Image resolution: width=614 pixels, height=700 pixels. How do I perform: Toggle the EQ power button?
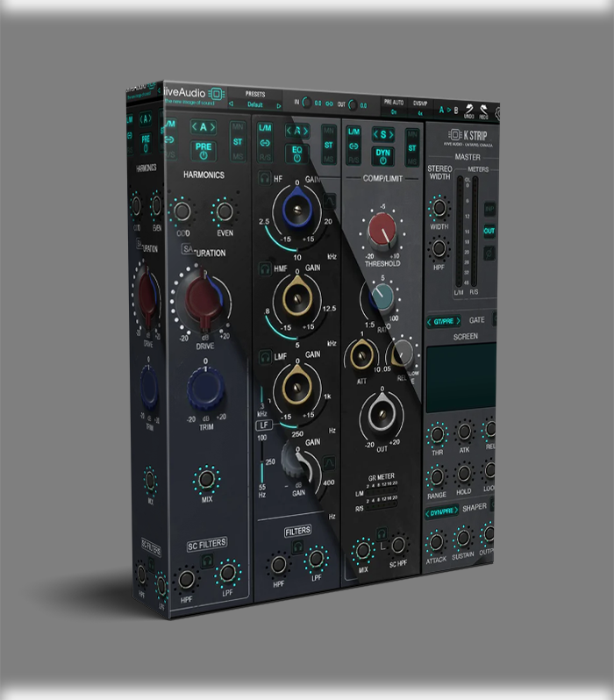click(297, 154)
